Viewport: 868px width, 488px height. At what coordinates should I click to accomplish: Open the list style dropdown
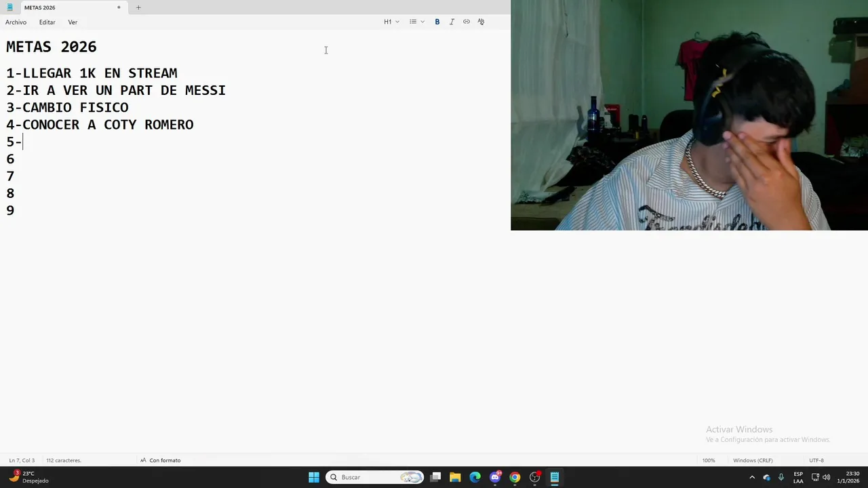[417, 22]
